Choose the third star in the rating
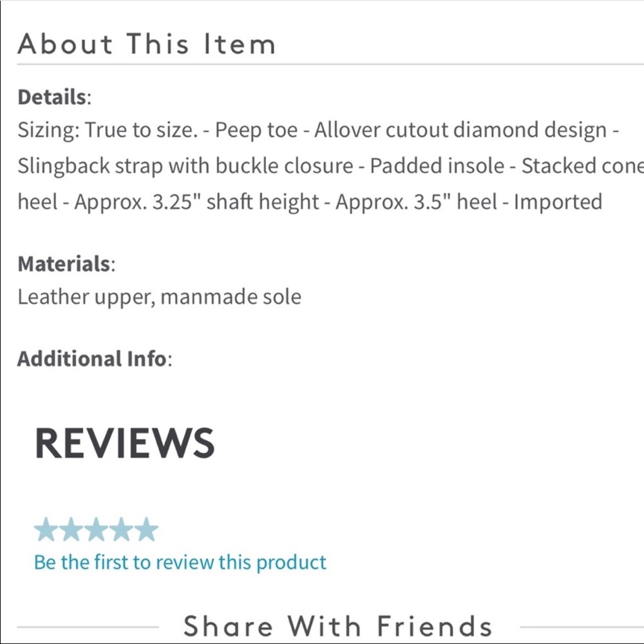The image size is (644, 644). (x=96, y=530)
